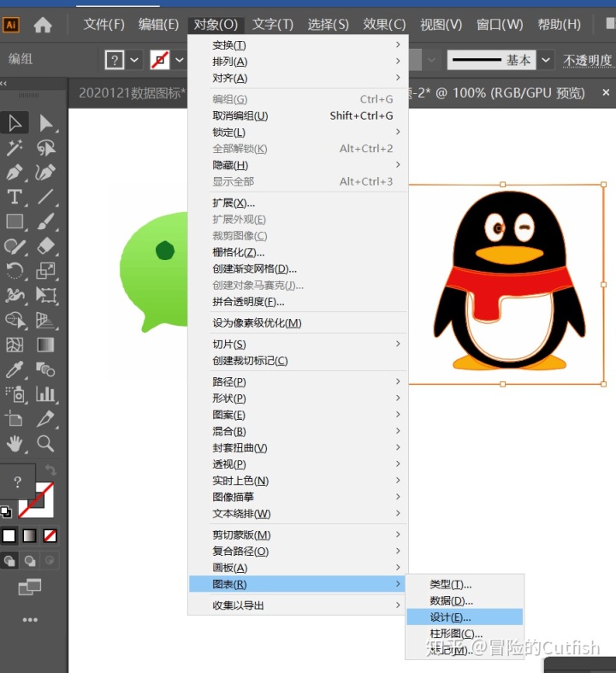Select the Artboard tool
Screen dimensions: 616x673
pyautogui.click(x=15, y=418)
